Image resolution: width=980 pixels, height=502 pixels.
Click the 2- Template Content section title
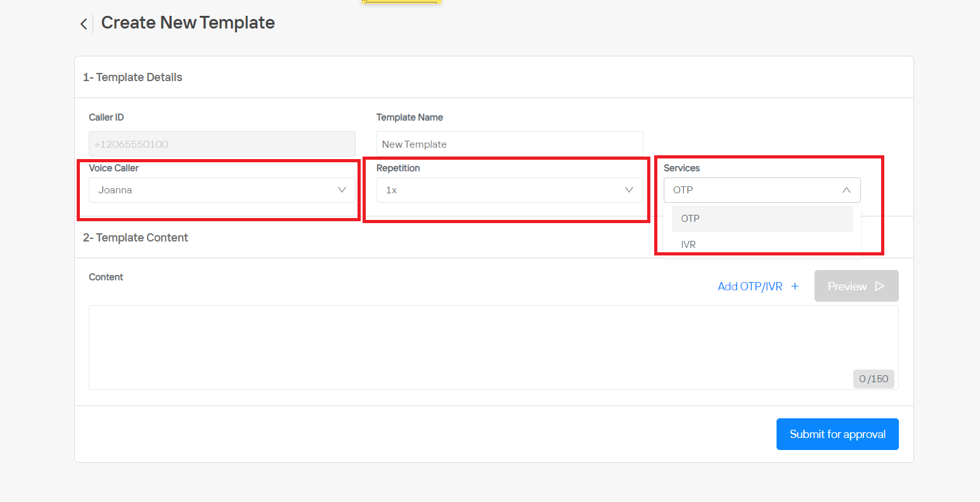(x=136, y=238)
